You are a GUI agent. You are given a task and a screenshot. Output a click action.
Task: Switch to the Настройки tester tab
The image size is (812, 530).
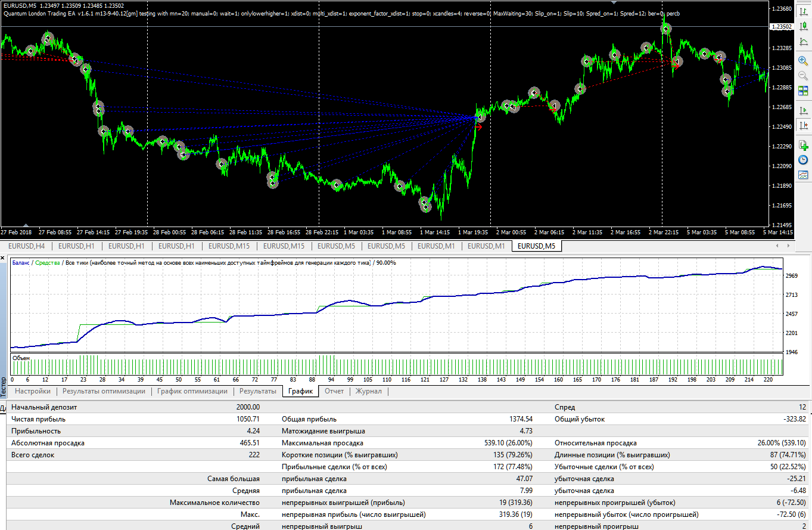click(33, 391)
